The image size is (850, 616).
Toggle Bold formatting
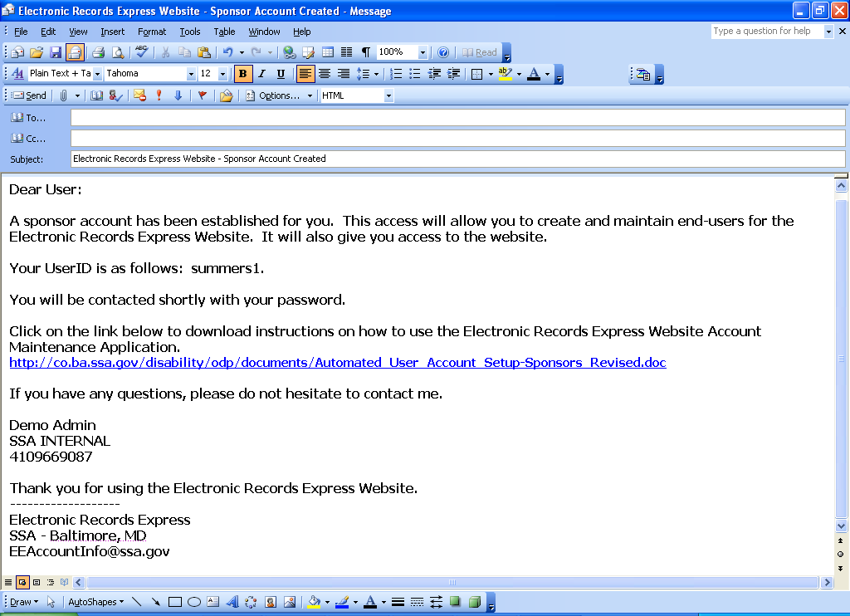coord(243,74)
